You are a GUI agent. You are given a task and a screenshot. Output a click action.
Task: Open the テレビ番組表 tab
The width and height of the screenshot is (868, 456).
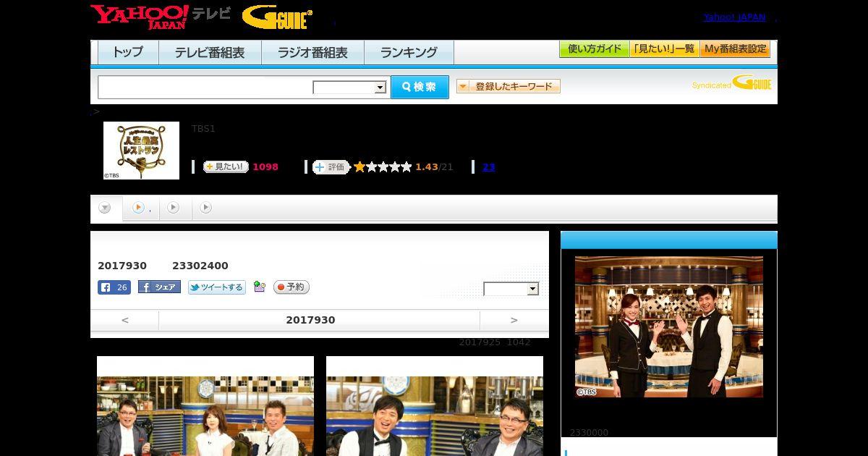coord(210,52)
